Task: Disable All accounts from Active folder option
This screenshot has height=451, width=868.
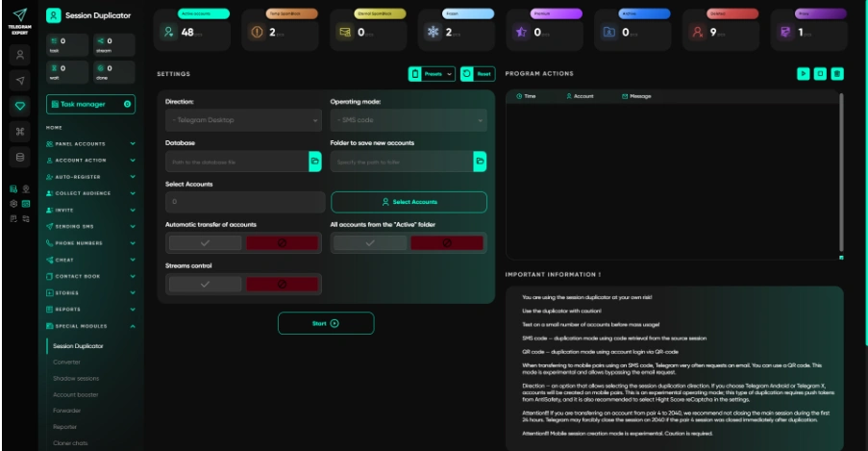Action: (x=447, y=242)
